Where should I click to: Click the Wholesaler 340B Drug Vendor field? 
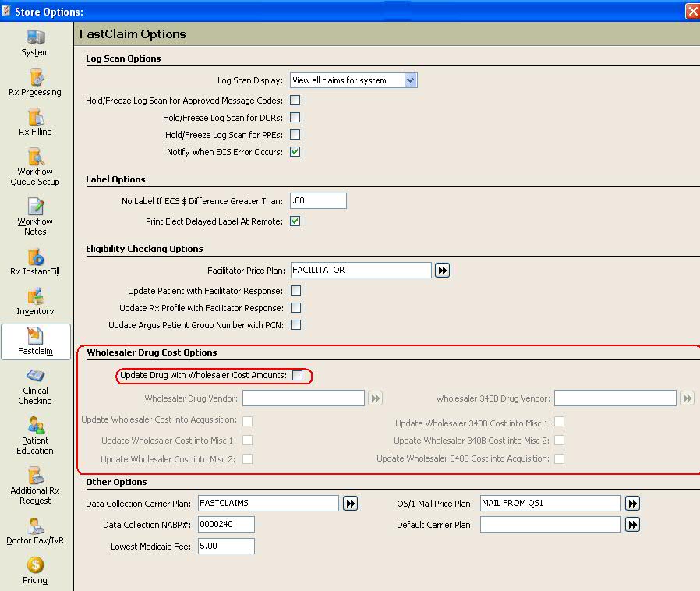point(615,398)
